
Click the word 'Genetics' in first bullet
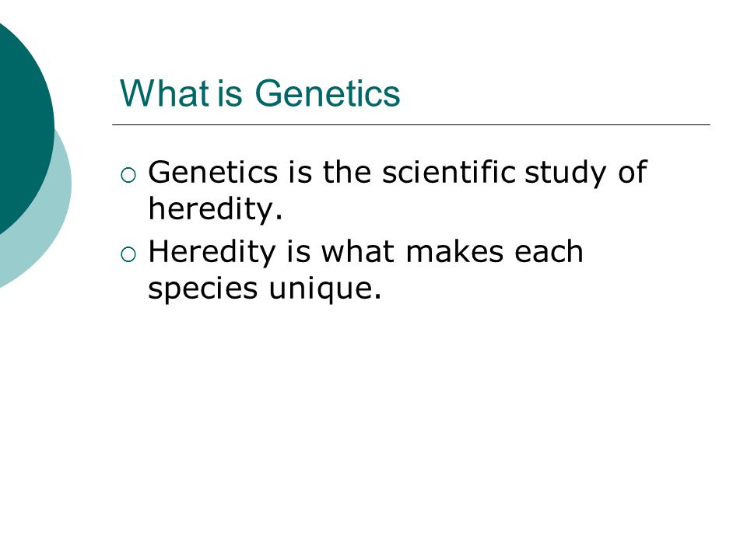pyautogui.click(x=213, y=172)
